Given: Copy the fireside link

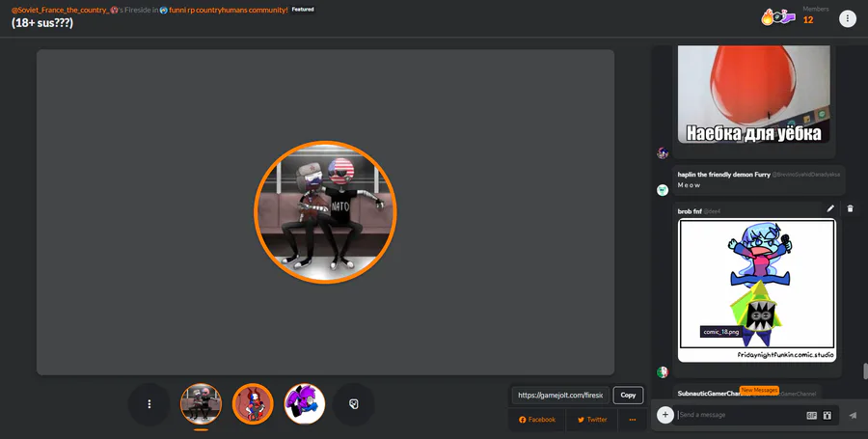Looking at the screenshot, I should tap(628, 396).
